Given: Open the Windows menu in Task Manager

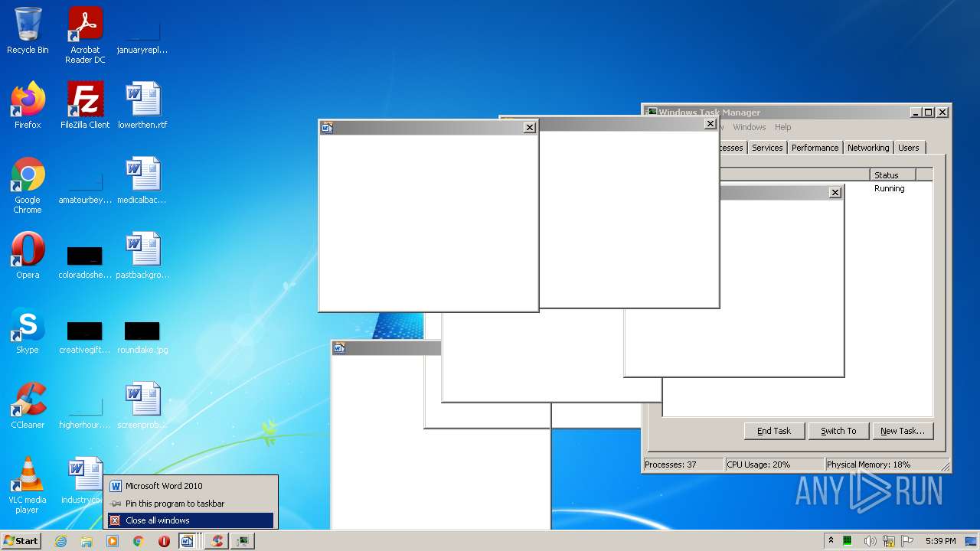Looking at the screenshot, I should click(x=749, y=127).
